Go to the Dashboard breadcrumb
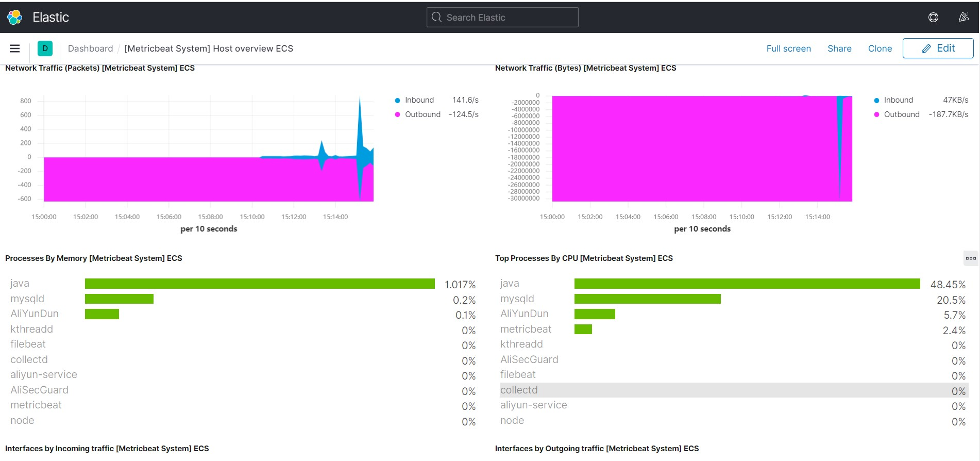This screenshot has width=980, height=461. [90, 48]
